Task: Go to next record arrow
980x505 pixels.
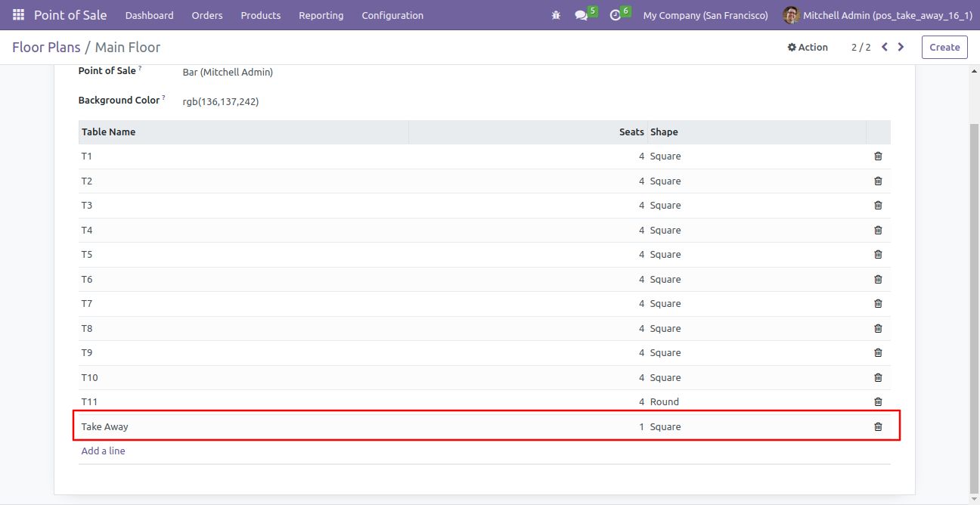Action: (x=901, y=47)
